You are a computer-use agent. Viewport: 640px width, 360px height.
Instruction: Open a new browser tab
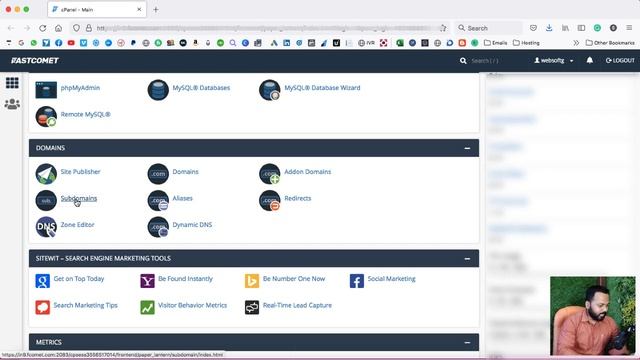[x=156, y=9]
